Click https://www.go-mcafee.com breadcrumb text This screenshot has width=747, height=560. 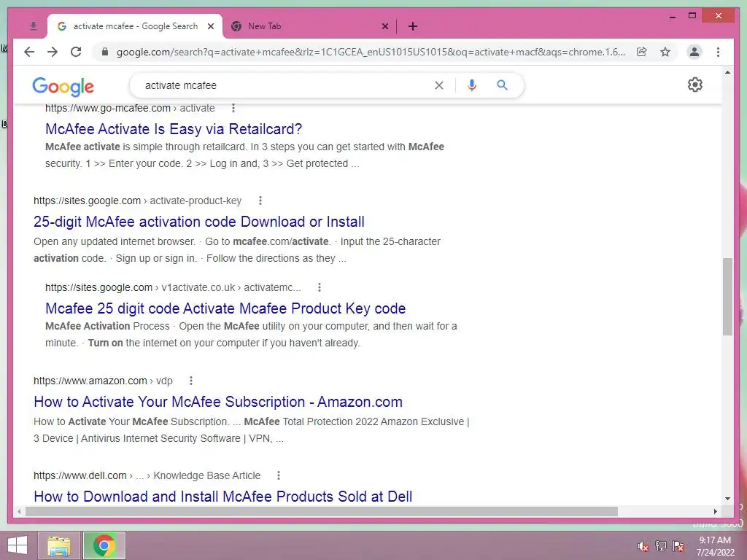108,108
